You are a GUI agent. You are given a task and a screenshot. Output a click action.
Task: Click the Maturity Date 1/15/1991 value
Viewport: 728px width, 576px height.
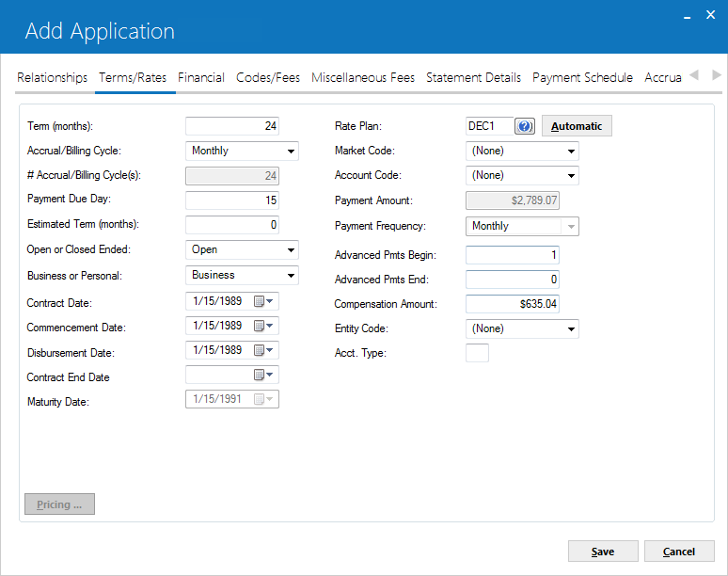[x=218, y=399]
